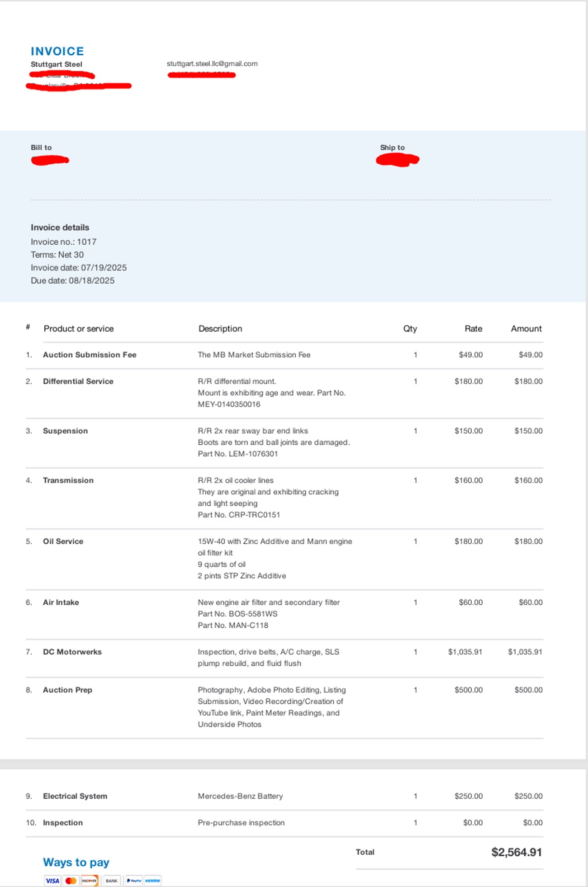Click the Invoice no. 1017 text
Viewport: 588px width, 887px height.
(x=63, y=242)
